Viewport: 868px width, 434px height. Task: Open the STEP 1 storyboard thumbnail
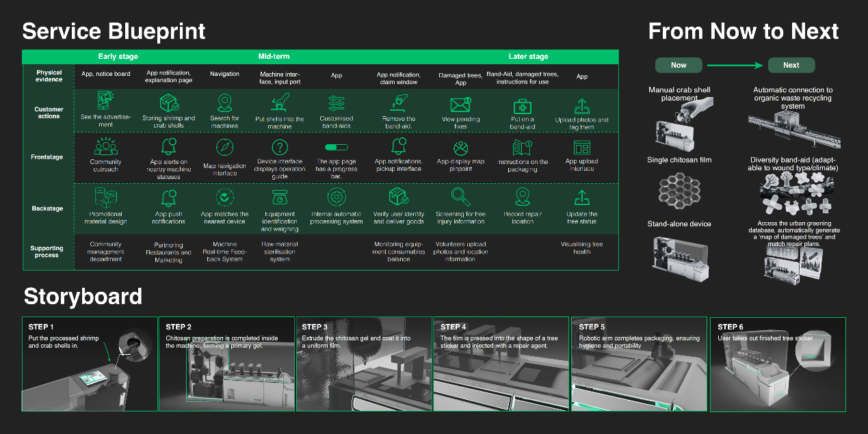(90, 364)
